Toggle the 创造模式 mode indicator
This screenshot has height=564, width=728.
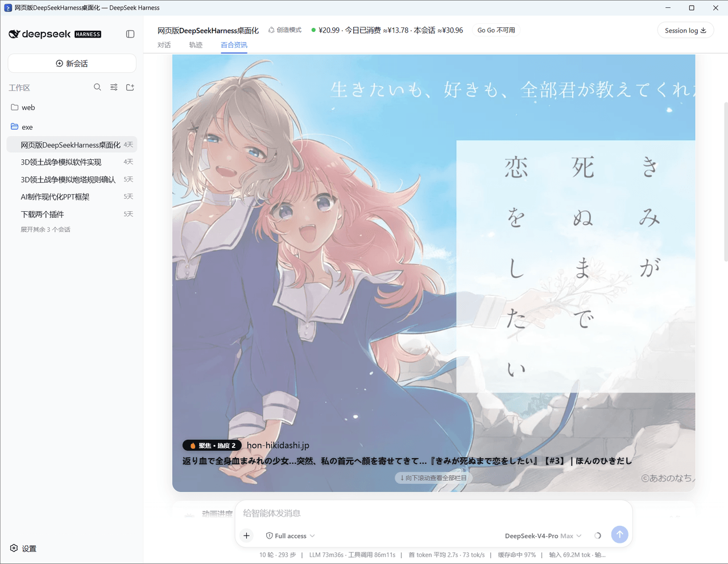(285, 30)
